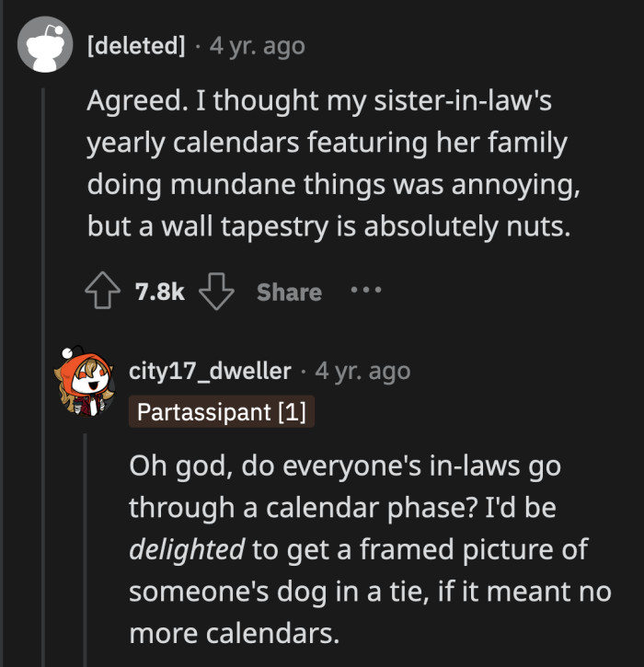Collapse the deleted user's comment thread line
The image size is (644, 667).
(42, 368)
